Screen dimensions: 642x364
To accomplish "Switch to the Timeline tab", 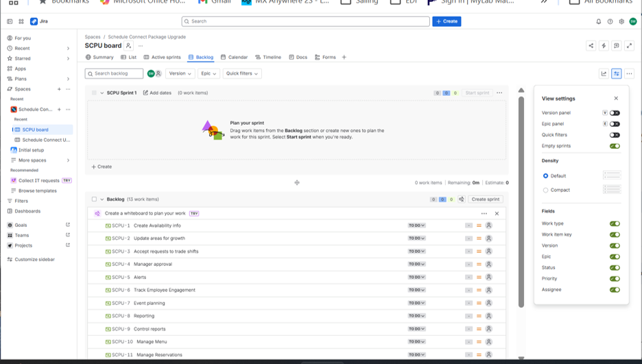I will coord(268,58).
